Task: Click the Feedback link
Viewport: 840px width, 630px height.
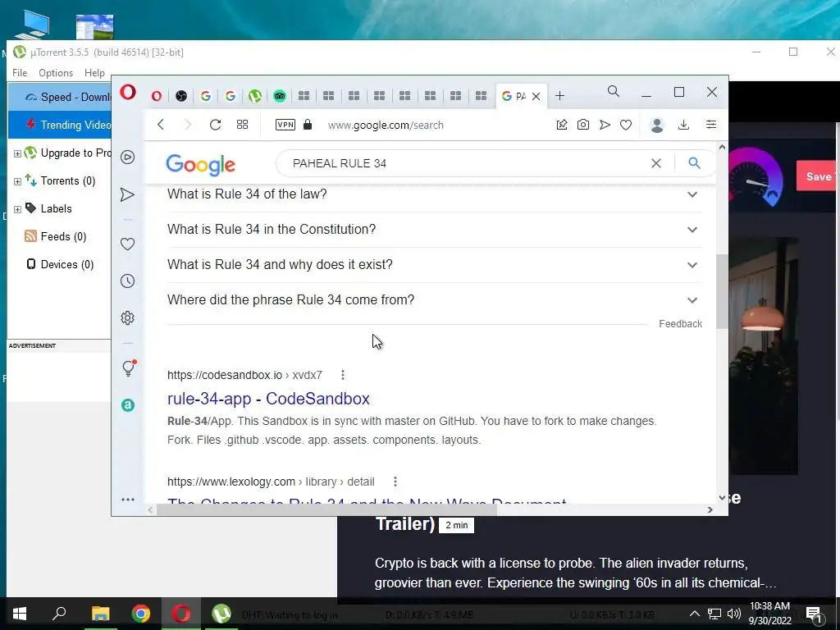Action: pos(680,323)
